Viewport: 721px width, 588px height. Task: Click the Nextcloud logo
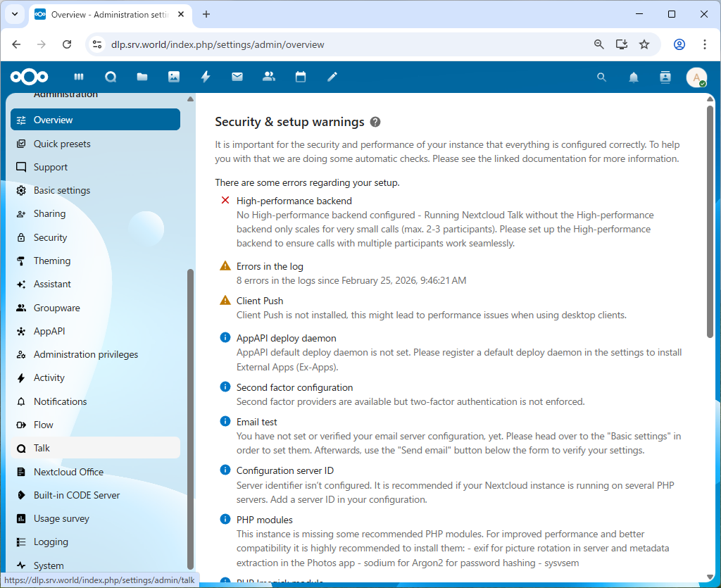click(x=30, y=77)
